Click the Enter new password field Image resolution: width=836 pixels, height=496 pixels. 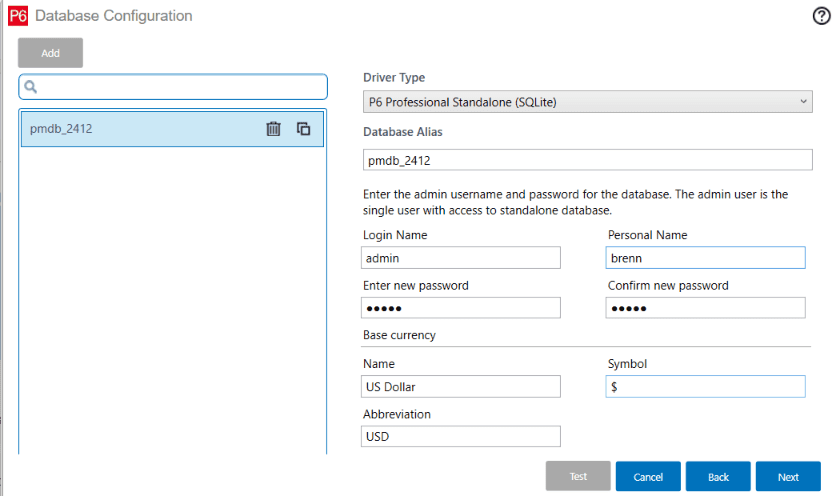click(x=461, y=307)
